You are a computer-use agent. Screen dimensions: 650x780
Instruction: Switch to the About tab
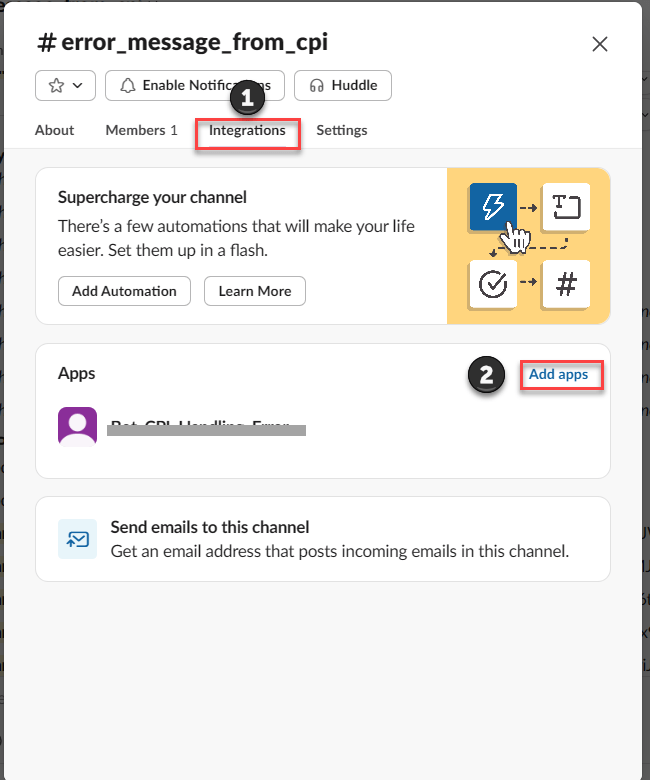tap(54, 130)
